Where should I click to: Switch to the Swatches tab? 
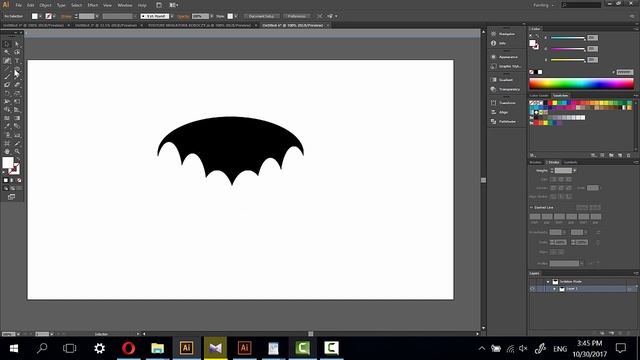[560, 96]
